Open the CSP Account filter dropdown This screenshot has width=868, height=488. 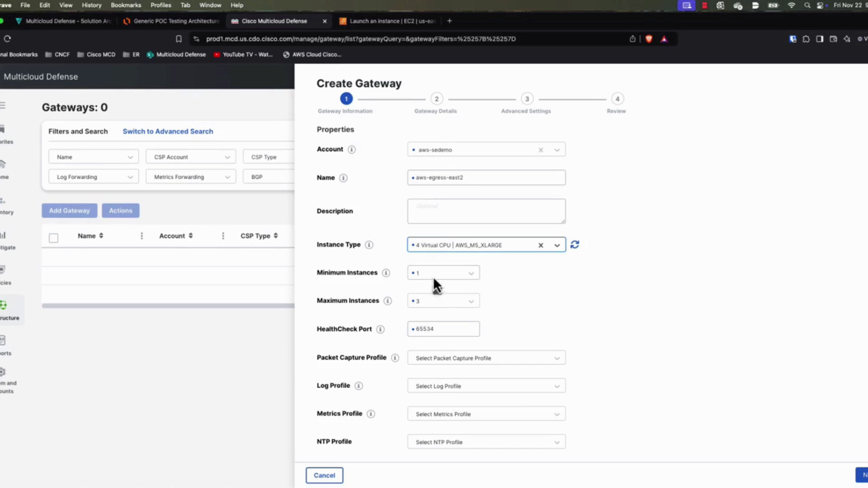(x=191, y=157)
